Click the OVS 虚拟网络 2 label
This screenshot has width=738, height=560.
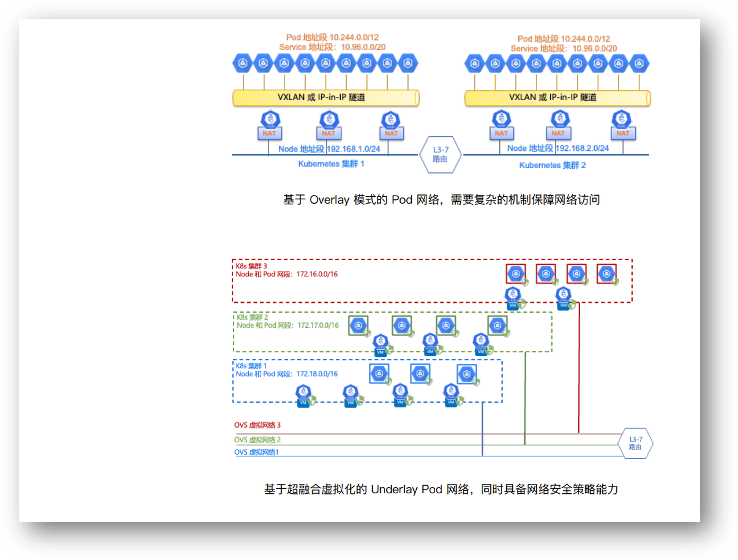(x=257, y=440)
